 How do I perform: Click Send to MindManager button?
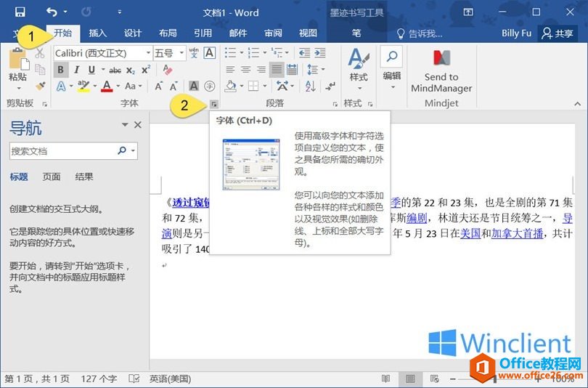pos(441,71)
